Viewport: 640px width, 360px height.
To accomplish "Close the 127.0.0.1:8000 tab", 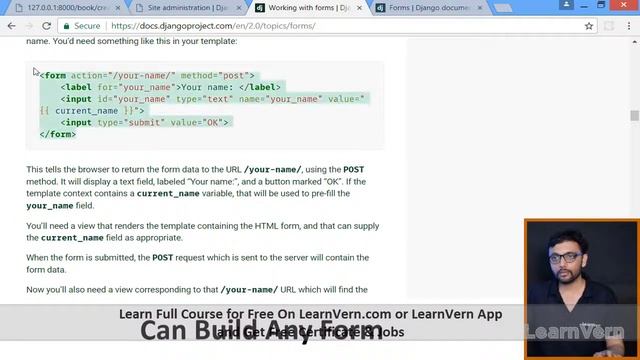I will pos(118,8).
